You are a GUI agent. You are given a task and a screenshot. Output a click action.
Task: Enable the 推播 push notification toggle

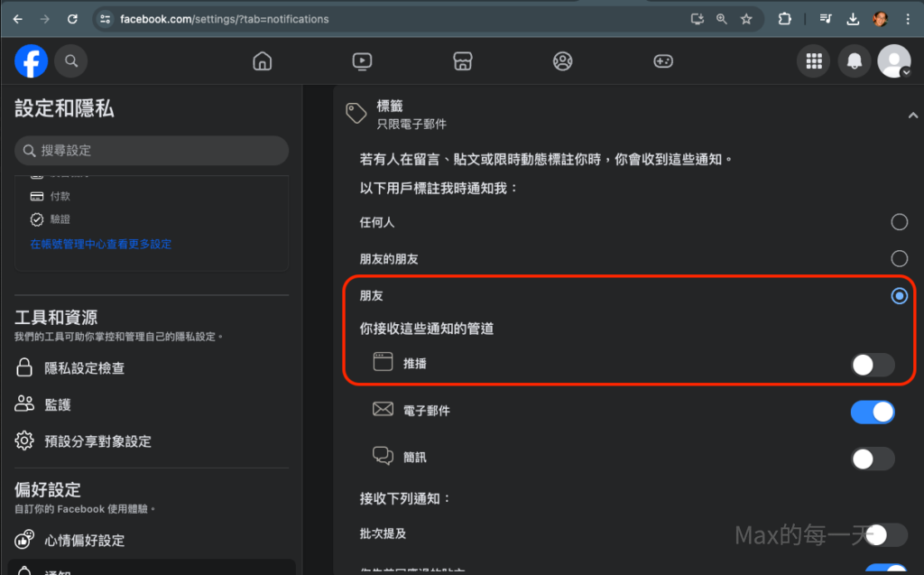click(x=873, y=365)
